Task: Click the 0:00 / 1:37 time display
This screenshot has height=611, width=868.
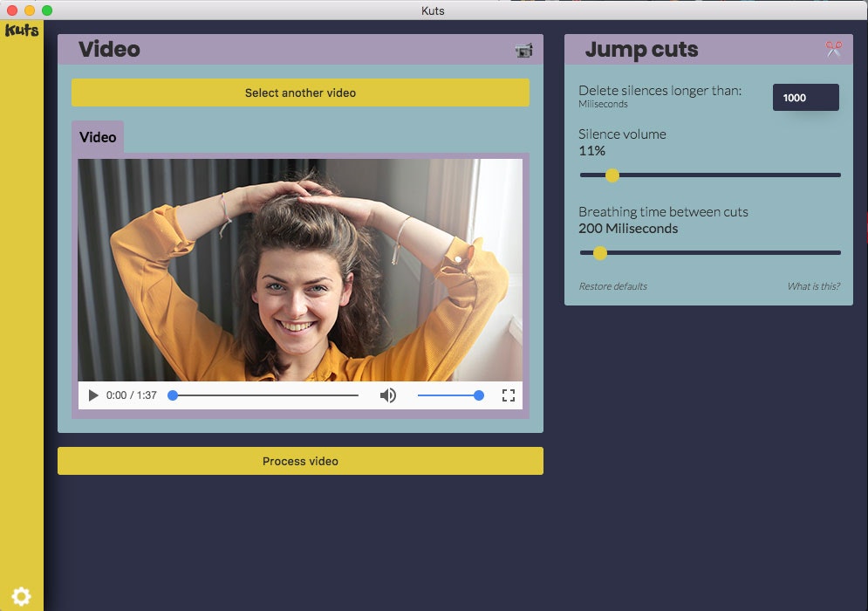Action: (131, 395)
